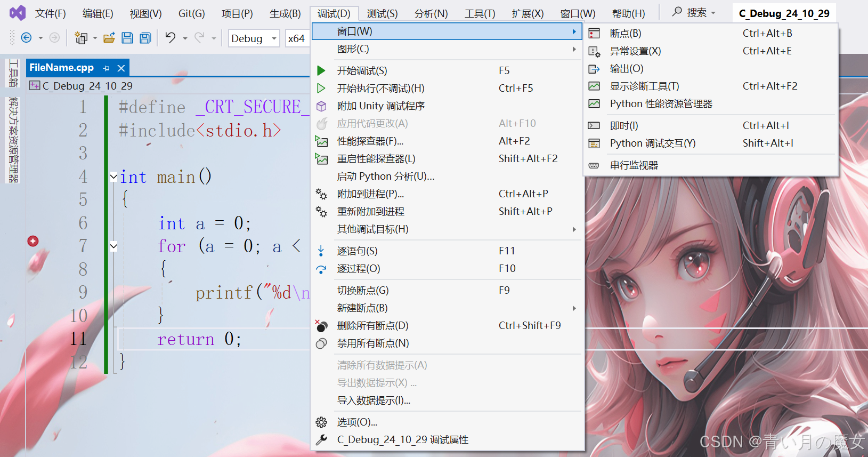Image resolution: width=868 pixels, height=457 pixels.
Task: Open the search dropdown arrow
Action: click(713, 13)
